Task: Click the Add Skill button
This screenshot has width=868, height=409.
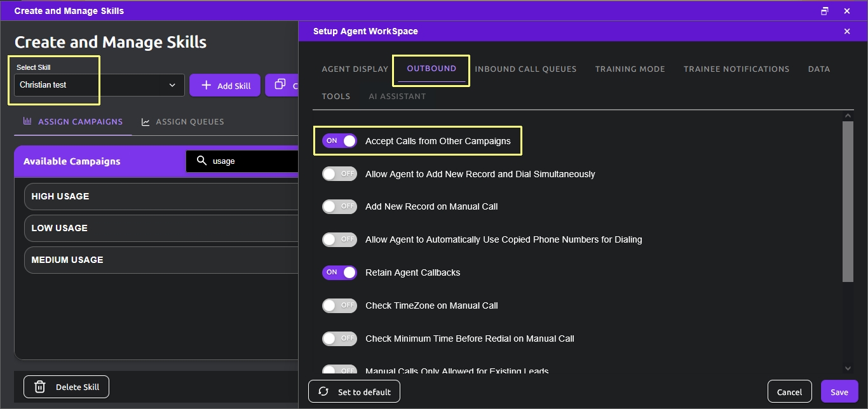Action: [x=225, y=85]
